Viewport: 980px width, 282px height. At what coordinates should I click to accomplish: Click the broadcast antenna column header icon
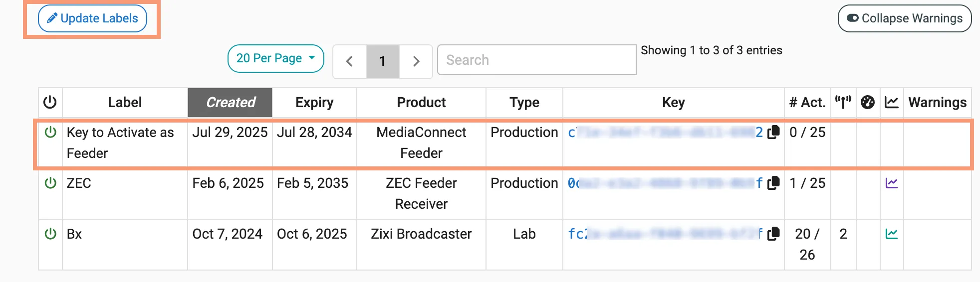tap(843, 102)
